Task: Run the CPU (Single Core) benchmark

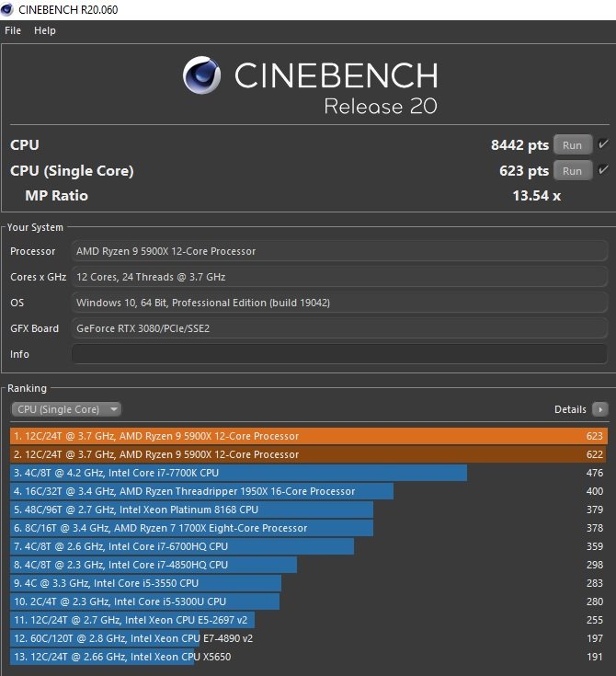Action: point(573,171)
